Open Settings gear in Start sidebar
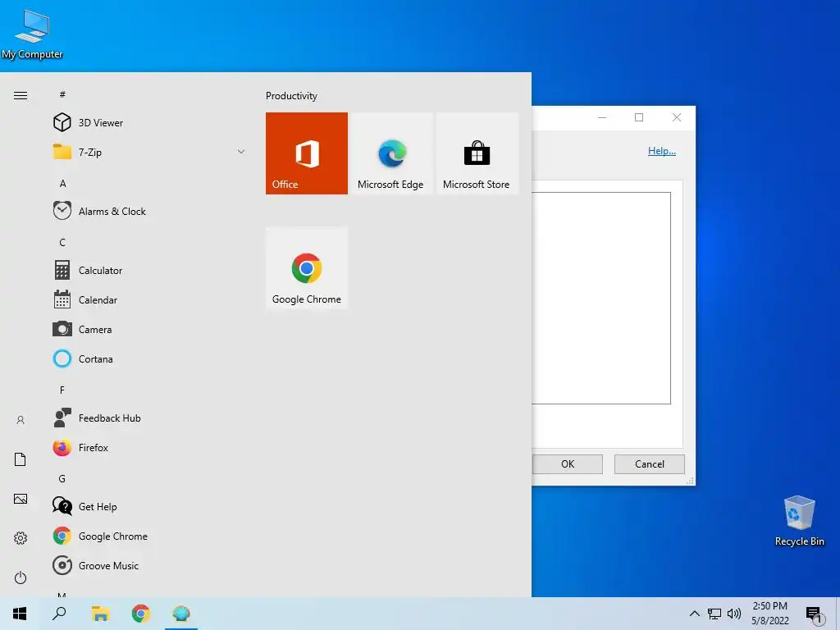 21,538
